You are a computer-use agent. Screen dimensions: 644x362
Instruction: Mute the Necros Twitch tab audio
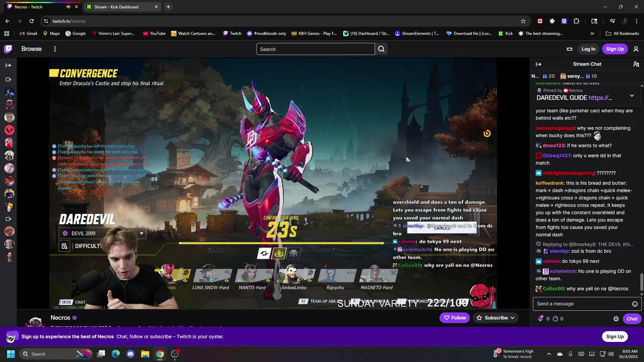tap(68, 7)
